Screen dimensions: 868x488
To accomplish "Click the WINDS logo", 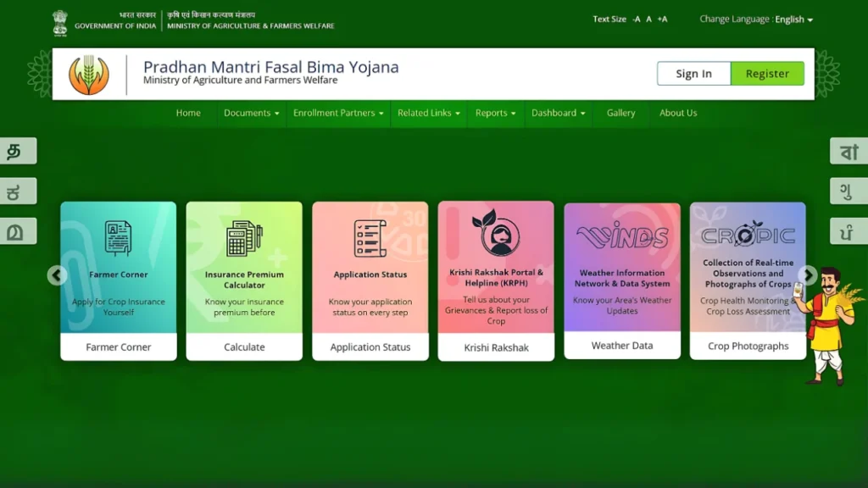I will pos(622,237).
